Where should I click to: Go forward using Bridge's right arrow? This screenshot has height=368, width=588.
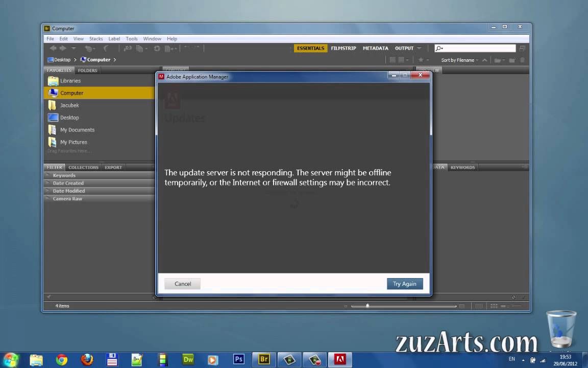63,48
